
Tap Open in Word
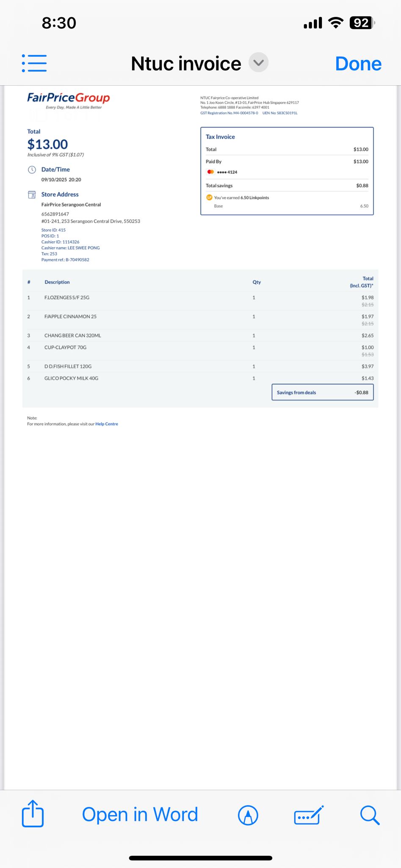[140, 815]
